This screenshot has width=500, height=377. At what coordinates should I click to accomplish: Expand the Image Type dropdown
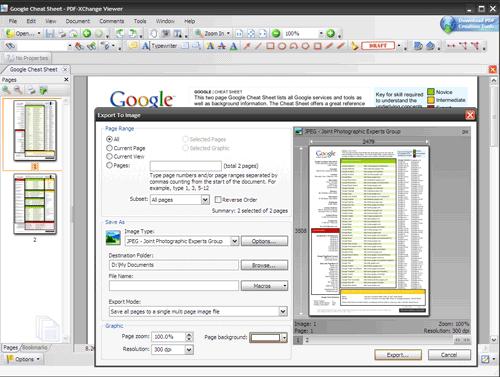coord(235,241)
